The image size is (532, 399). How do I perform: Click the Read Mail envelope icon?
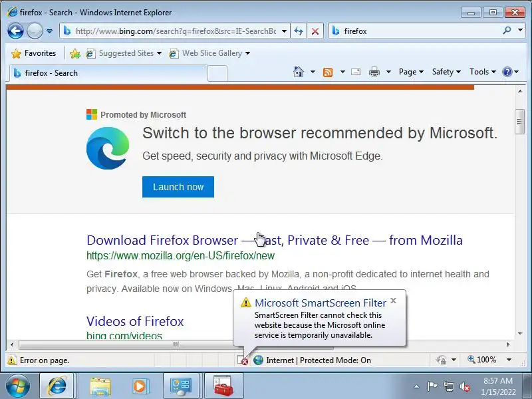[356, 72]
